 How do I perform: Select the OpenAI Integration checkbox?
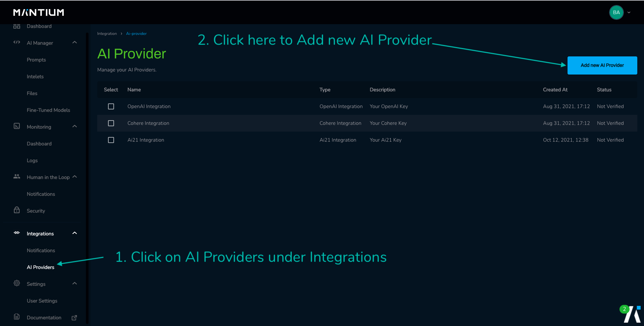click(x=111, y=106)
